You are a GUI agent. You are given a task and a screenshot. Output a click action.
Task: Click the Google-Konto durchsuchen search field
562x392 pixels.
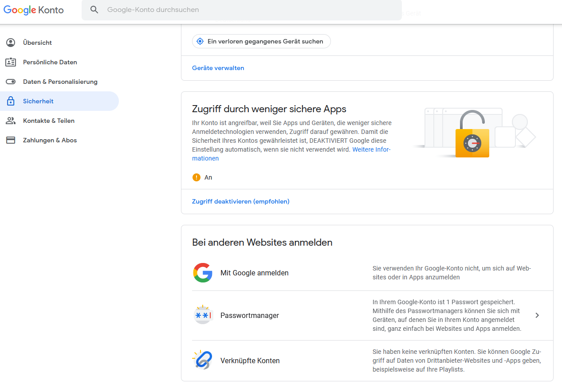(248, 10)
